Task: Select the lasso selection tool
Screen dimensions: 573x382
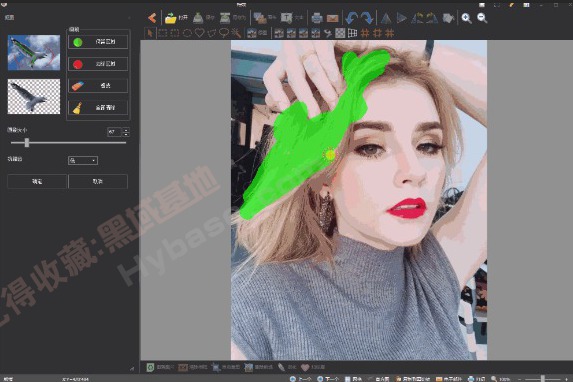Action: (224, 33)
